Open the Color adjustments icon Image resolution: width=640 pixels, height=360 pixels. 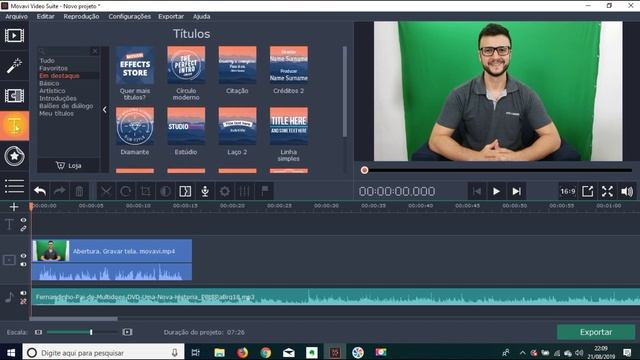click(165, 191)
